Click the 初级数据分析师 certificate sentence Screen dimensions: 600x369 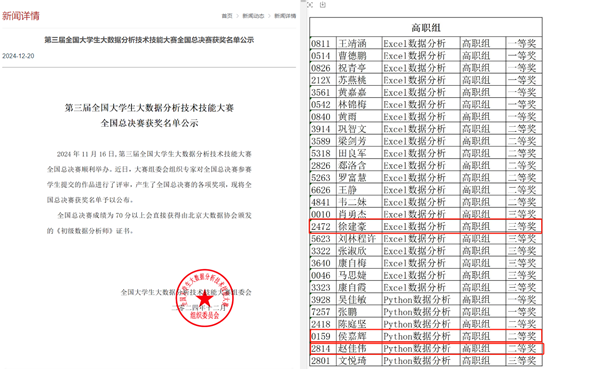tap(90, 231)
